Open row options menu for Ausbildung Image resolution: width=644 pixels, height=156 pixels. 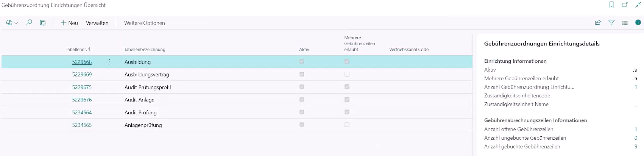(110, 62)
